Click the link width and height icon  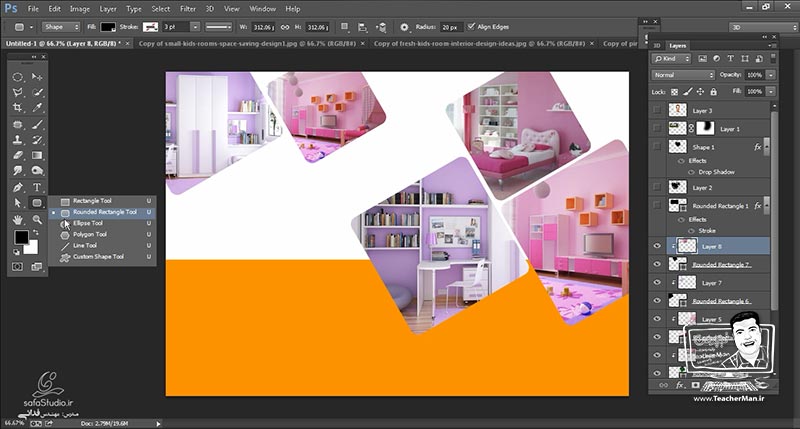pyautogui.click(x=285, y=27)
